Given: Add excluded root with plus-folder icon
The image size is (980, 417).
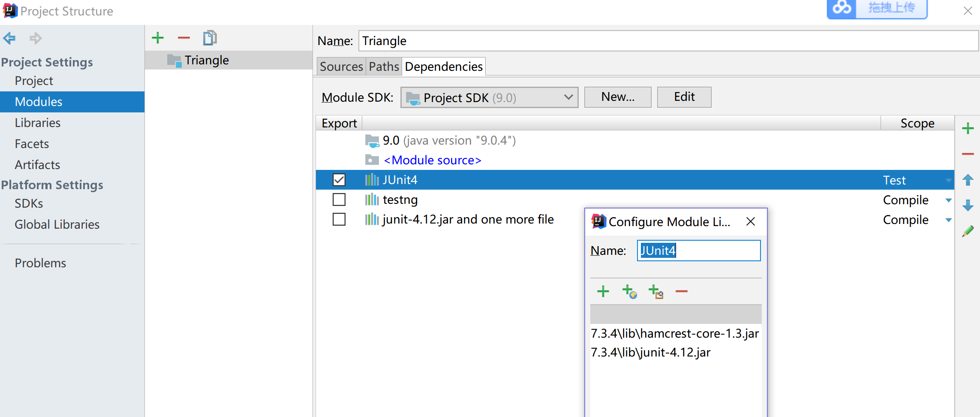Looking at the screenshot, I should [x=655, y=291].
